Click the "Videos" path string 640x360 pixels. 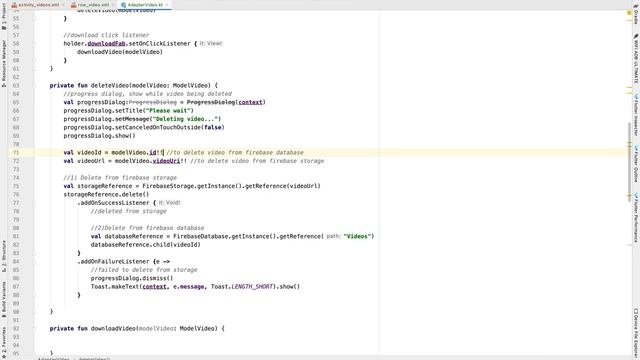[357, 236]
